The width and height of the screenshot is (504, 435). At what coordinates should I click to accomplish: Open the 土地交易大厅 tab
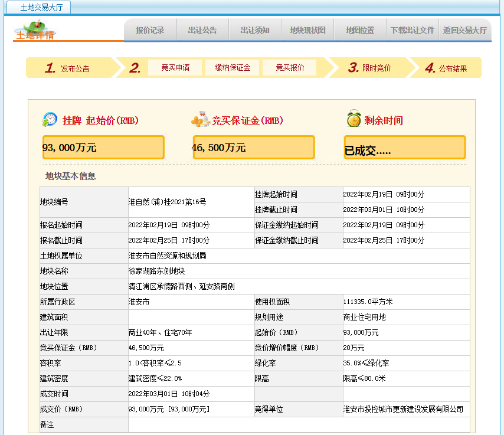click(x=39, y=7)
